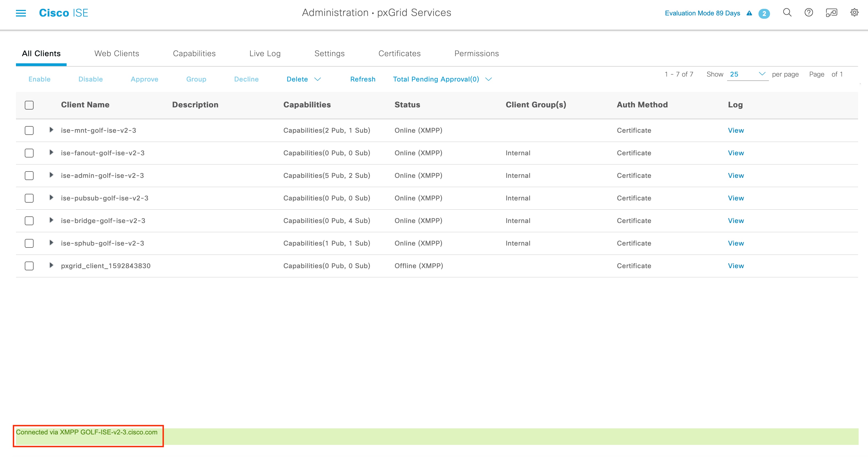
Task: View the log for pxgrid_client_1592843830
Action: (736, 266)
